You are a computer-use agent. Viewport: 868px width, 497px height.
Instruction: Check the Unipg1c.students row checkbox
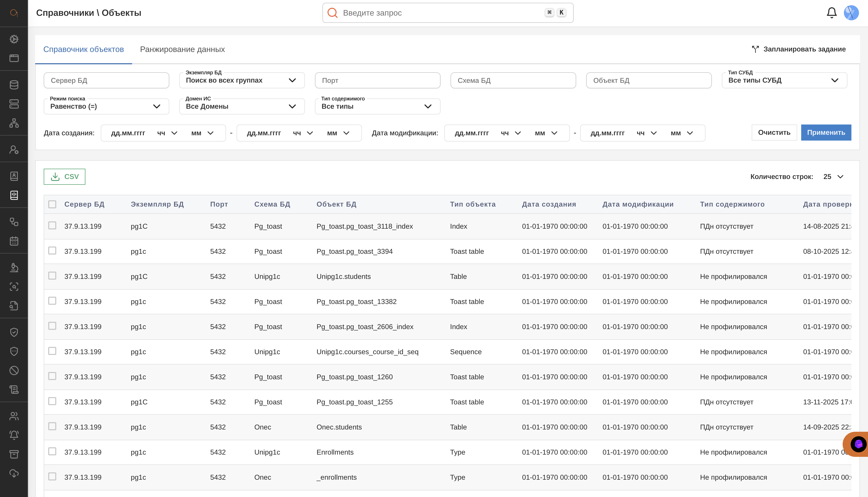click(52, 276)
